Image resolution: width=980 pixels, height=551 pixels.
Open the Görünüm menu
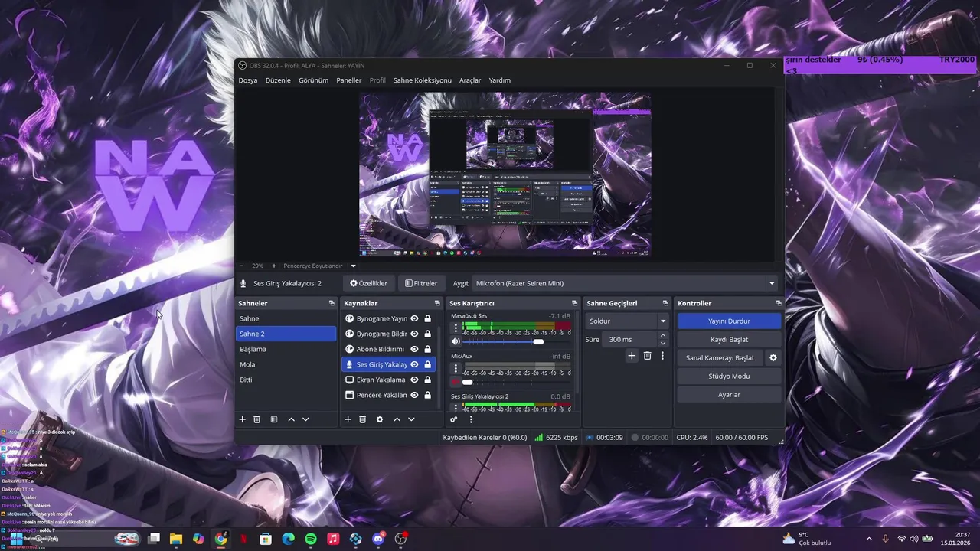313,80
